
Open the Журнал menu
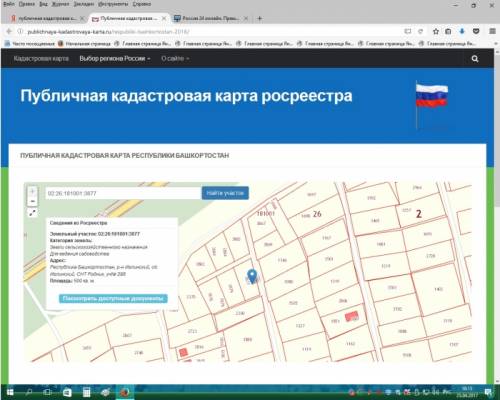click(60, 4)
